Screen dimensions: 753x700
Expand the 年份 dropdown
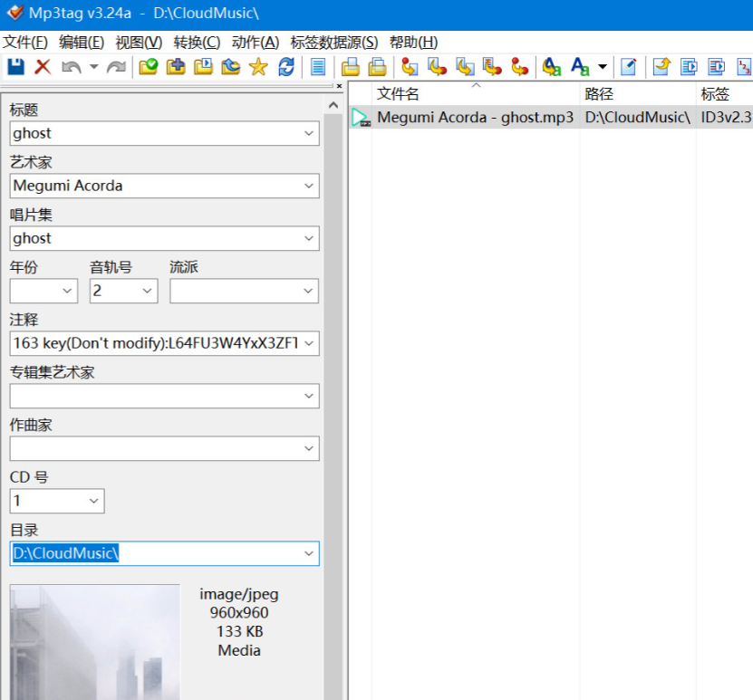coord(67,291)
